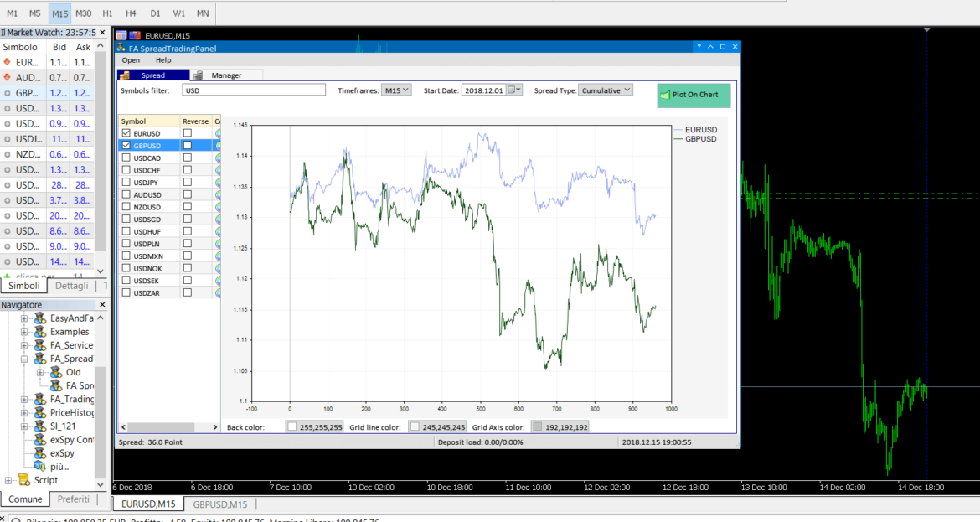Click the Symbols filter input field
This screenshot has width=980, height=522.
click(x=253, y=90)
